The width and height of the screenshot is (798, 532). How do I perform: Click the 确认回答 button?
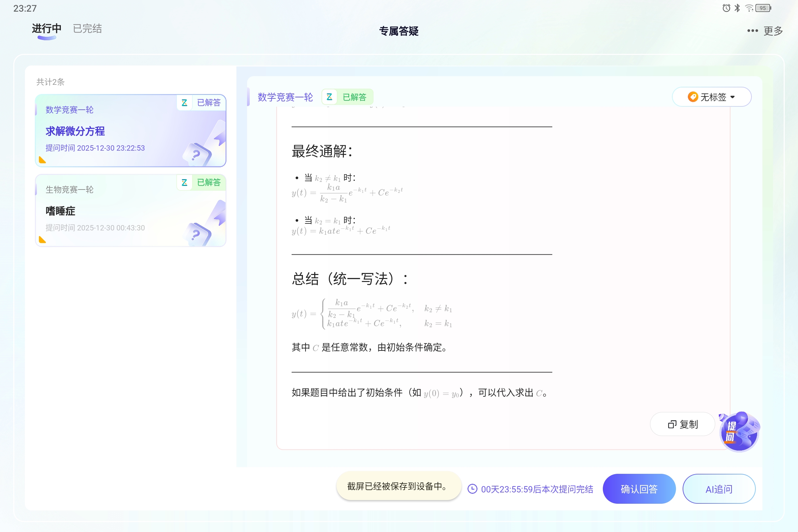639,489
